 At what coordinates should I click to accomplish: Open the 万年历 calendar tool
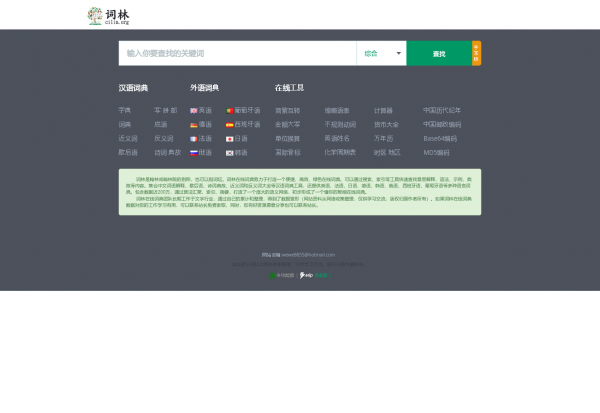pyautogui.click(x=383, y=138)
